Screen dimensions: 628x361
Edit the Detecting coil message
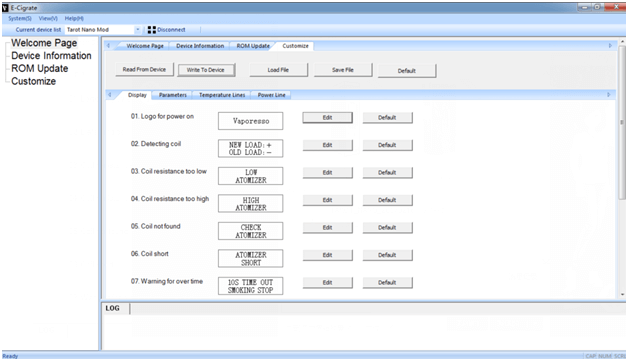point(328,145)
